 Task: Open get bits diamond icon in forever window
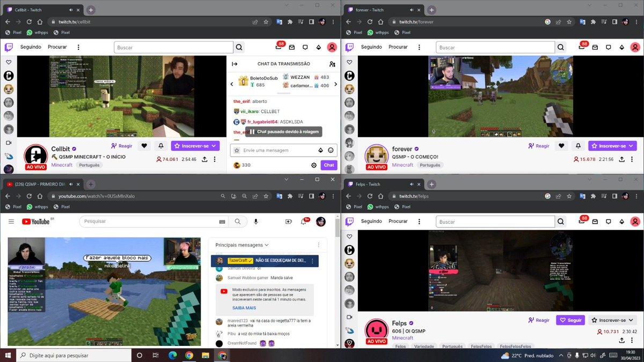coord(622,47)
